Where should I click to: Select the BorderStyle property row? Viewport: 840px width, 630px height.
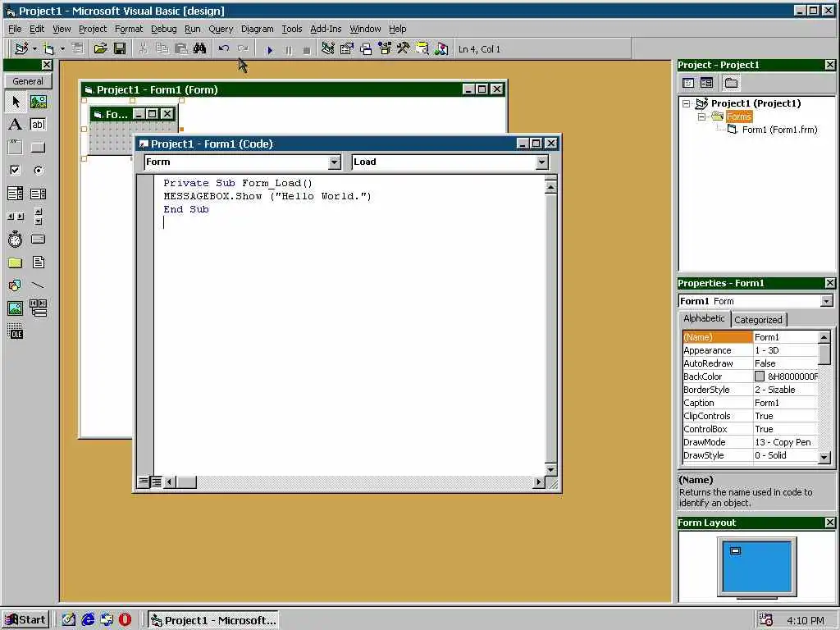pyautogui.click(x=750, y=390)
